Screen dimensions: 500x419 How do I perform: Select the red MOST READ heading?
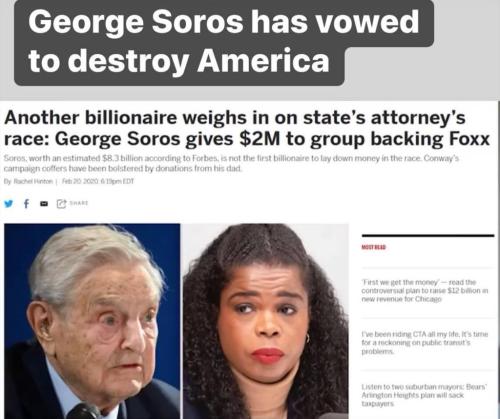pos(374,247)
